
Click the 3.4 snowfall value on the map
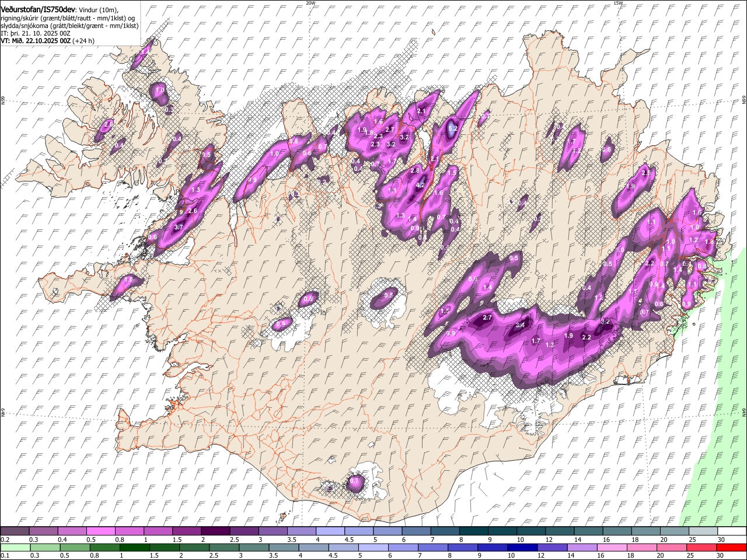click(521, 325)
